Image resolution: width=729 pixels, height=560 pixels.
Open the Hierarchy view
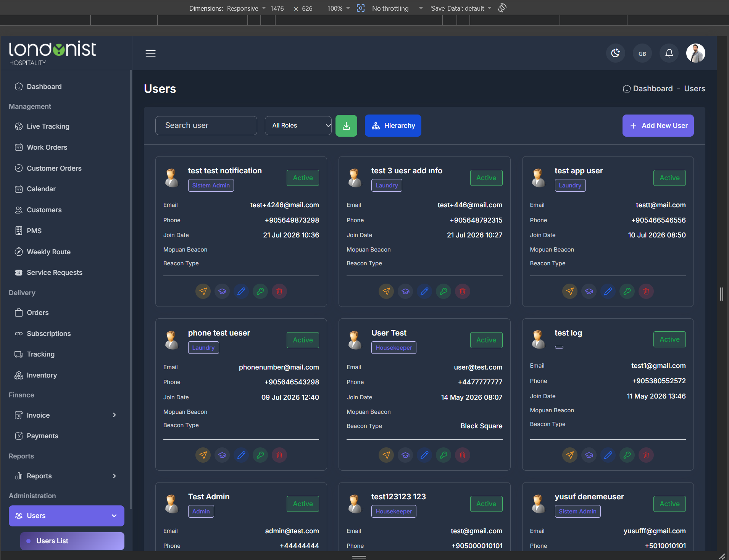(x=393, y=126)
